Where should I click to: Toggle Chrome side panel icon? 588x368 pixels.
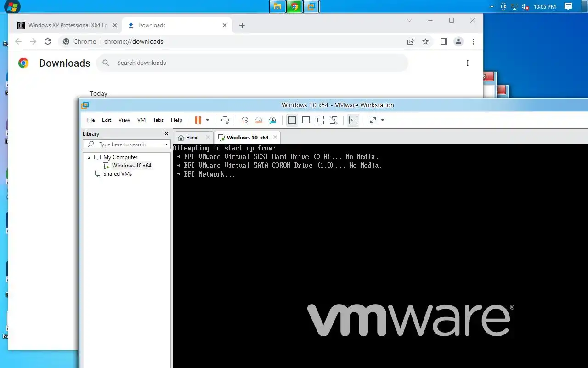coord(443,41)
